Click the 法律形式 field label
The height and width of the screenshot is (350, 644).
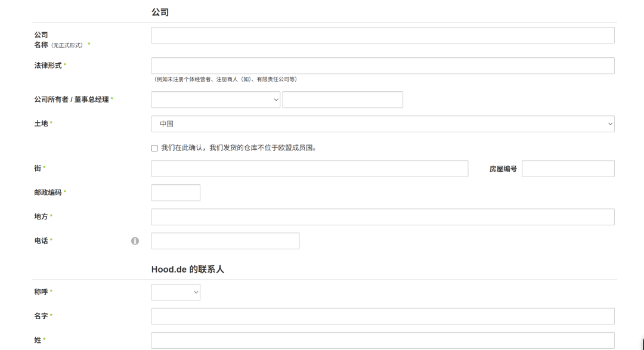[48, 66]
